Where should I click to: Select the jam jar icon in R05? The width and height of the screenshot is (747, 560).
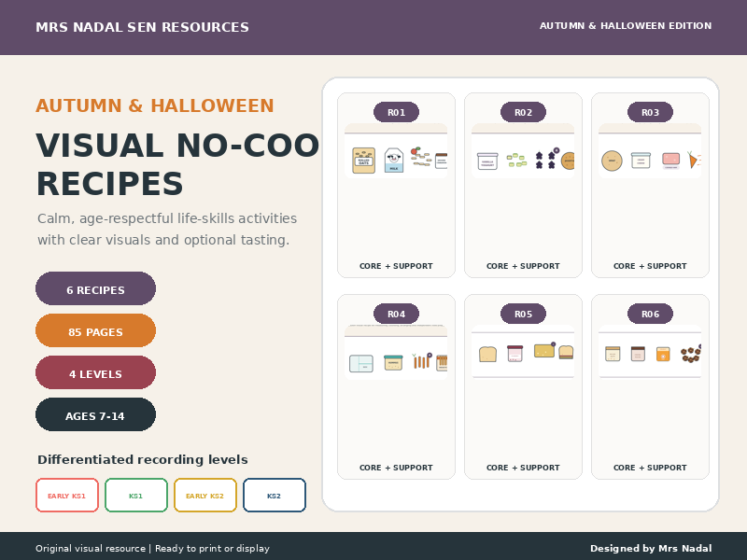click(515, 354)
